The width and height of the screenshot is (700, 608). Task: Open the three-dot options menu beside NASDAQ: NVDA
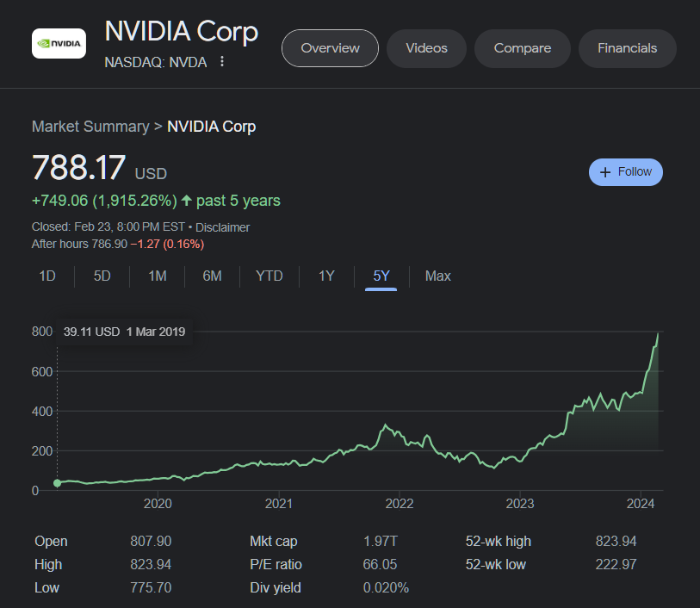click(222, 62)
